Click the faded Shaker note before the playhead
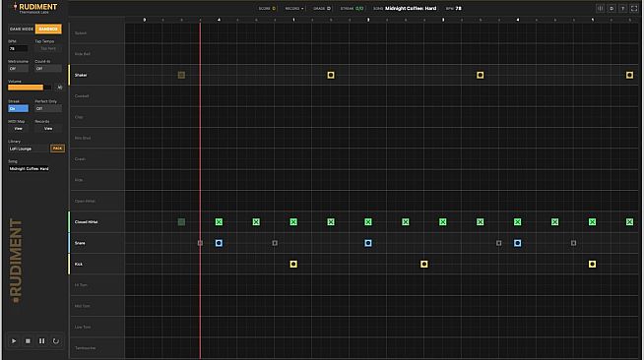Screen dimensions: 644x360 181,75
